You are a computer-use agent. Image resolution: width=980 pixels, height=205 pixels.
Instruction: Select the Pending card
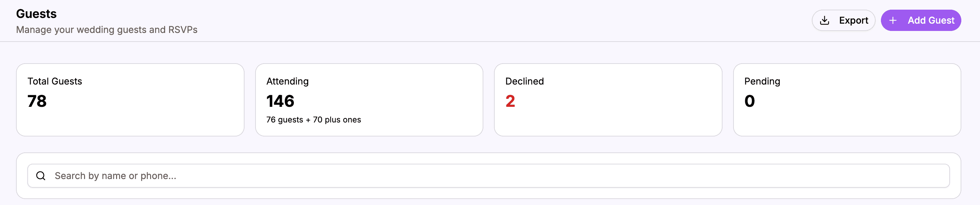(847, 100)
